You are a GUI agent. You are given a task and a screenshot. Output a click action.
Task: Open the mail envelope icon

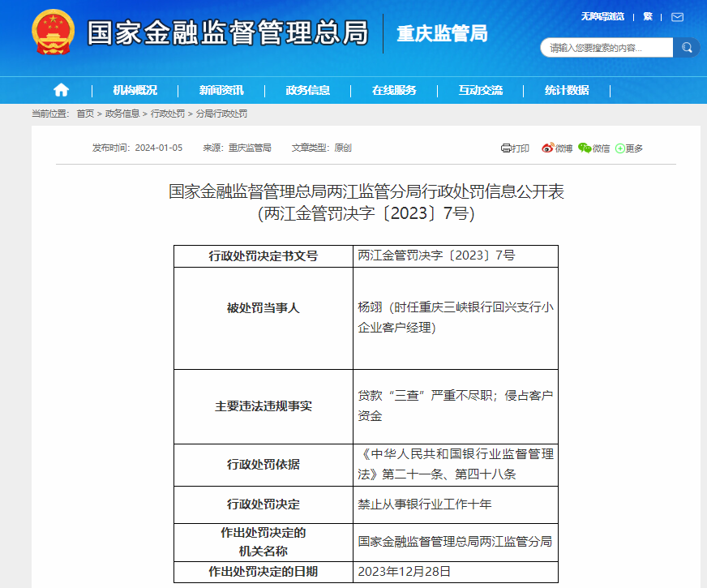pyautogui.click(x=677, y=17)
